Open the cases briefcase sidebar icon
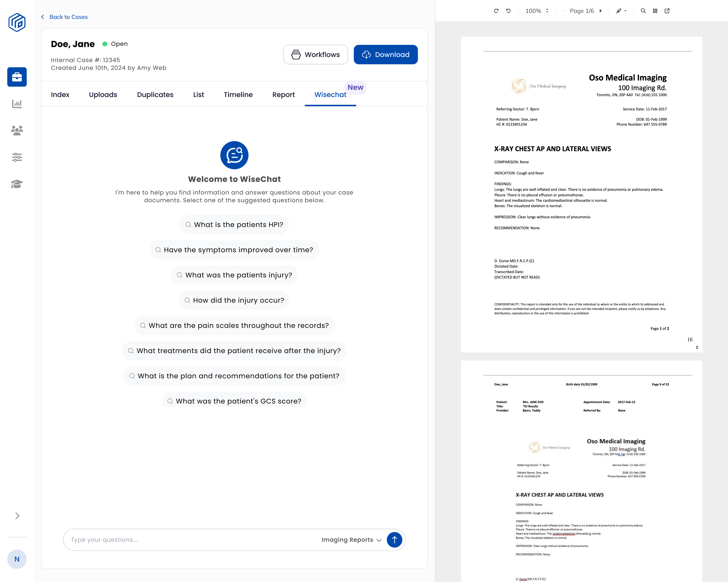This screenshot has width=728, height=582. point(17,77)
